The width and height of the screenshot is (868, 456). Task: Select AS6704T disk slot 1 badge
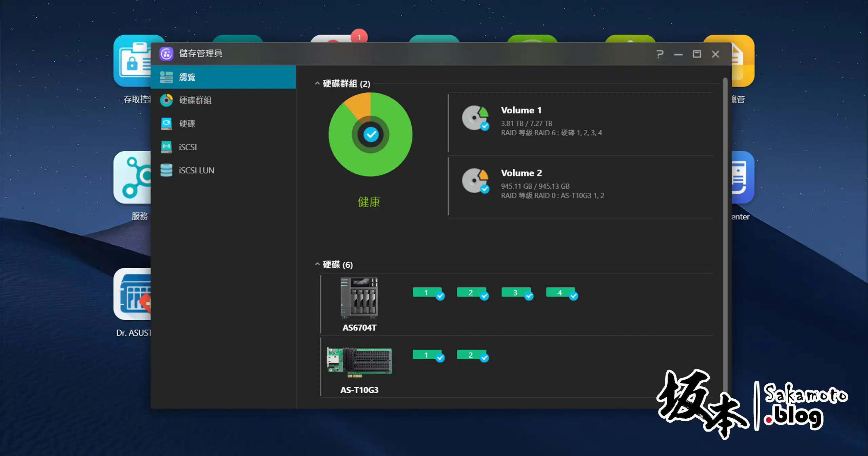coord(427,292)
